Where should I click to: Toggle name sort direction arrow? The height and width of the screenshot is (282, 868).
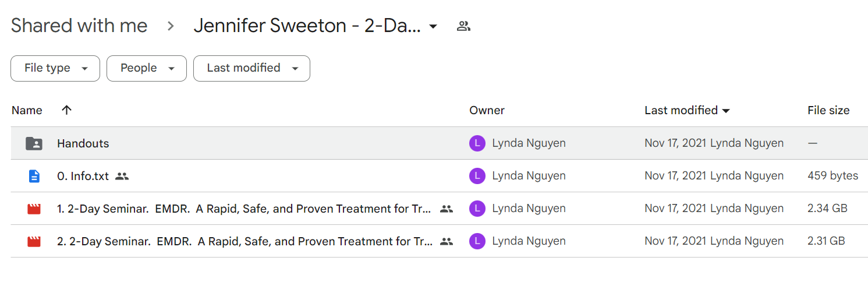(x=67, y=110)
